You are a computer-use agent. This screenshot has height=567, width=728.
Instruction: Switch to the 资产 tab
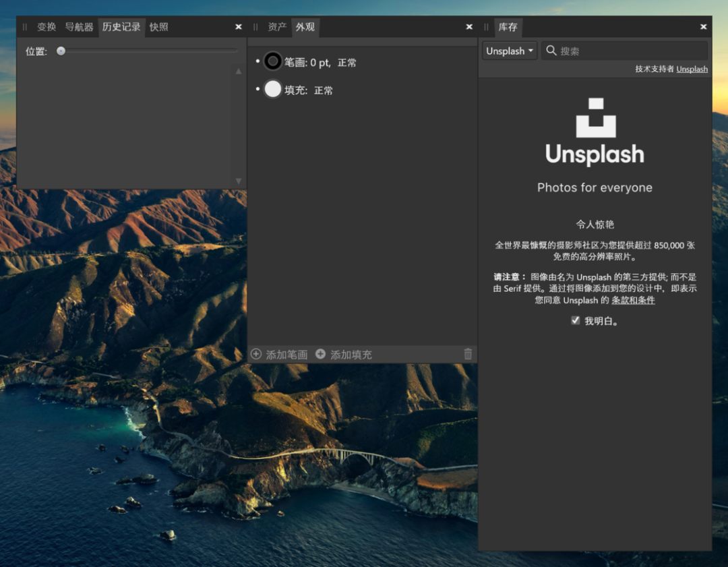(x=277, y=27)
